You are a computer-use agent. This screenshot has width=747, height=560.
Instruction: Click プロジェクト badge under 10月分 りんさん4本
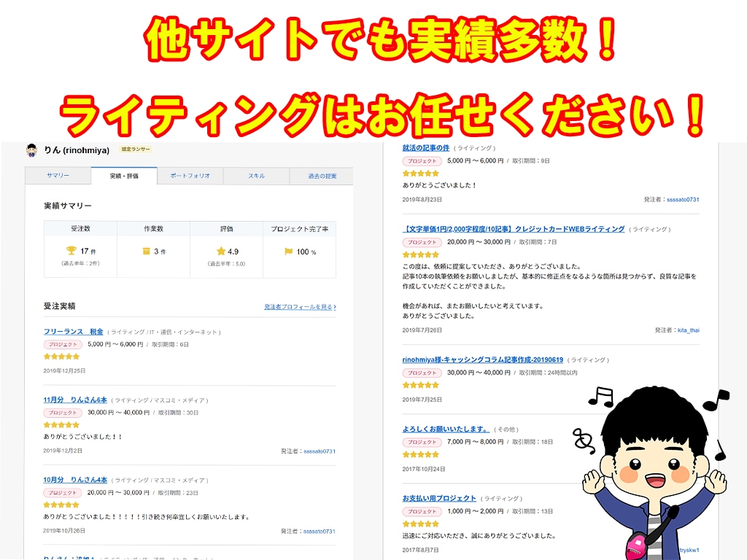pos(63,492)
